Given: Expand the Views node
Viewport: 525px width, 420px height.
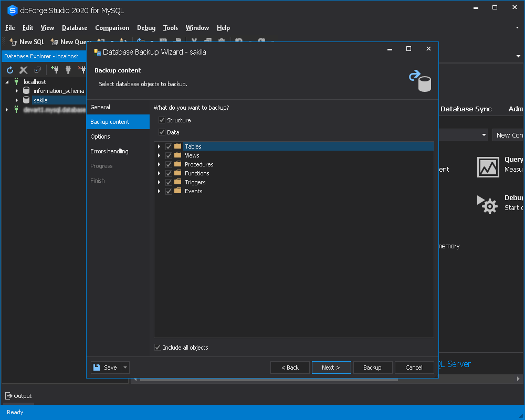Looking at the screenshot, I should pos(159,155).
